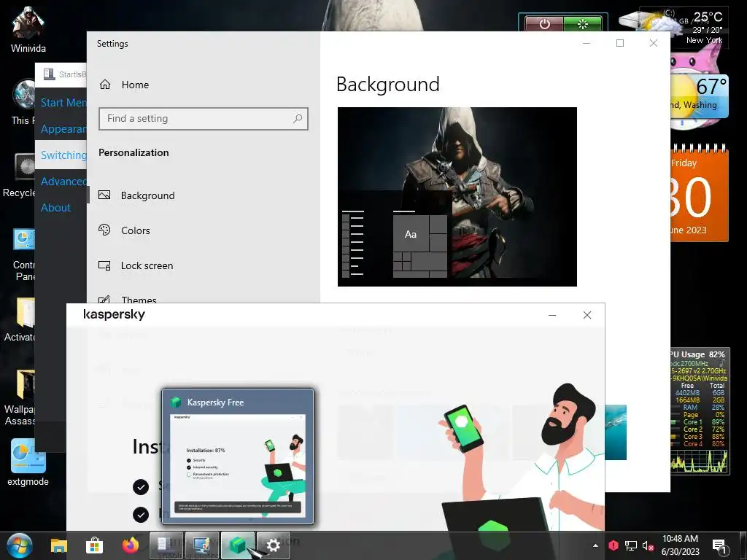Screen dimensions: 747x560
Task: Open the notification center icon
Action: click(719, 546)
